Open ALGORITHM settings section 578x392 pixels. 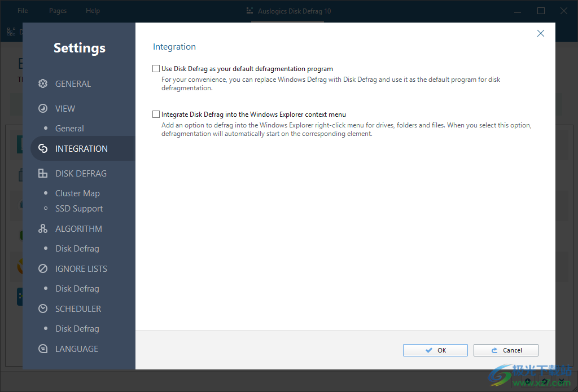coord(78,229)
